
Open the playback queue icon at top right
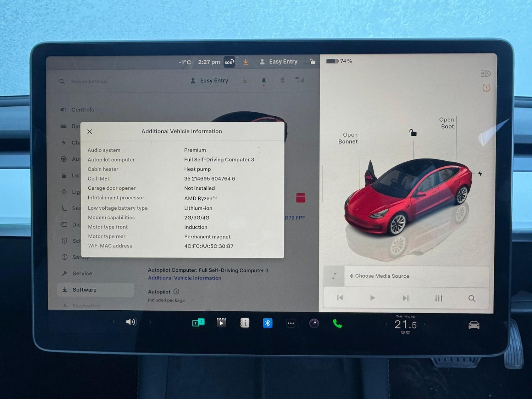pos(486,73)
